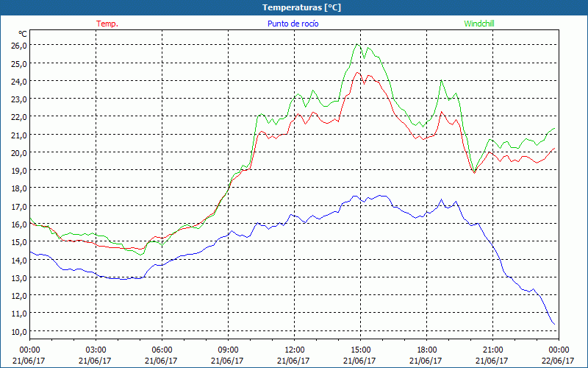Click the 19,0 y-axis value
Image resolution: width=588 pixels, height=368 pixels.
[20, 171]
